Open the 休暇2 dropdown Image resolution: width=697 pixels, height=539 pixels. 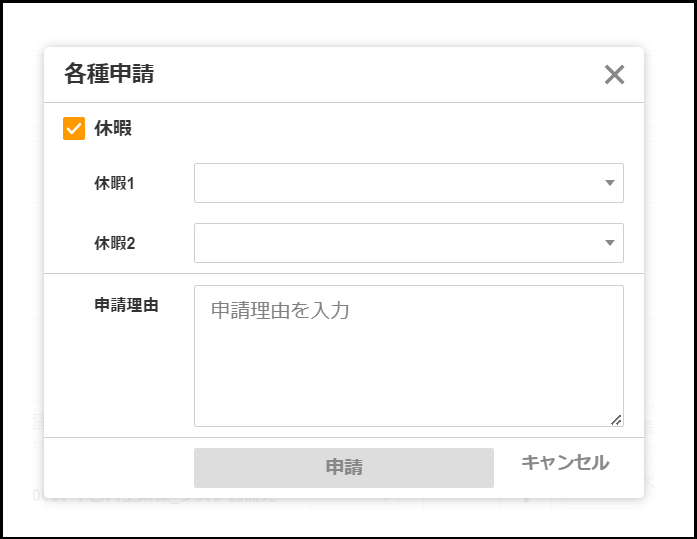pos(409,243)
